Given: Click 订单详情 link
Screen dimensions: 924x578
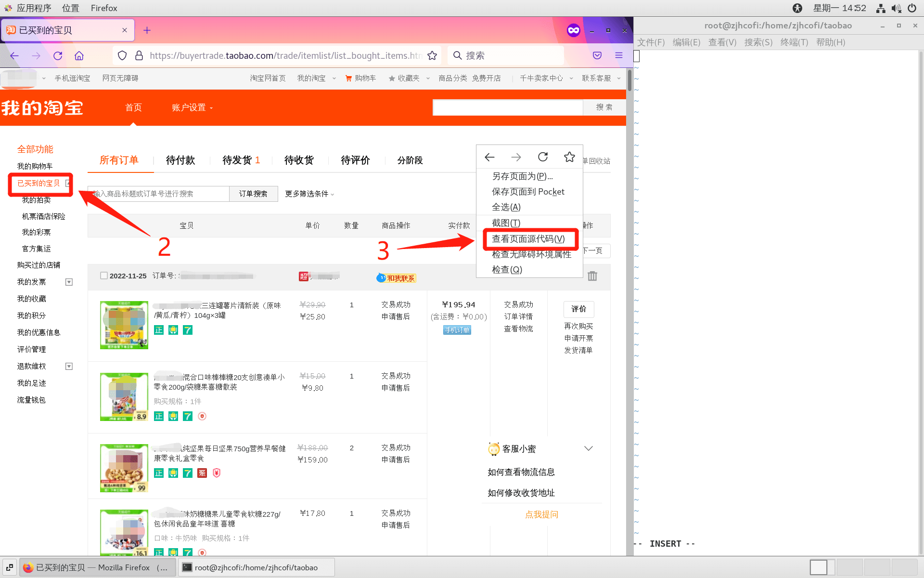Looking at the screenshot, I should [x=518, y=316].
